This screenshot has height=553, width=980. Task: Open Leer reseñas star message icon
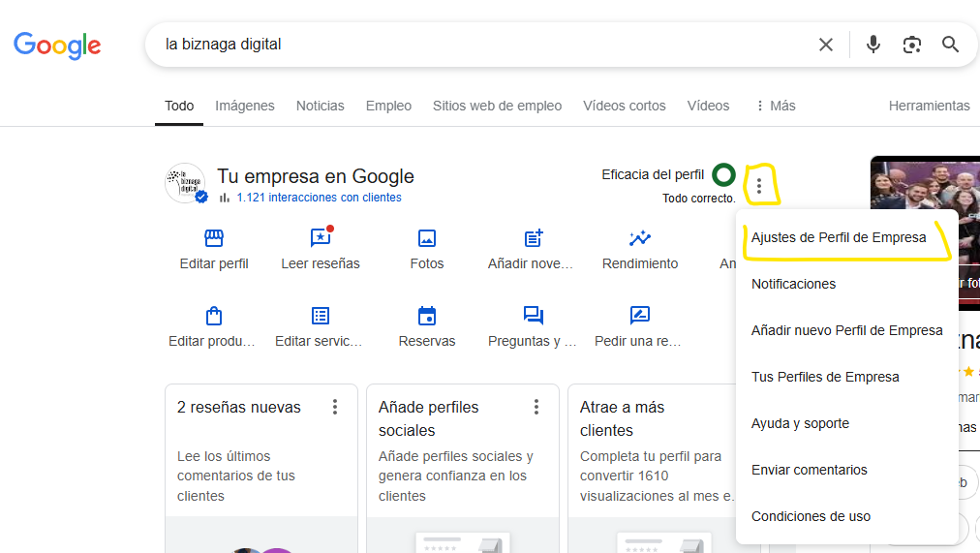(x=321, y=237)
